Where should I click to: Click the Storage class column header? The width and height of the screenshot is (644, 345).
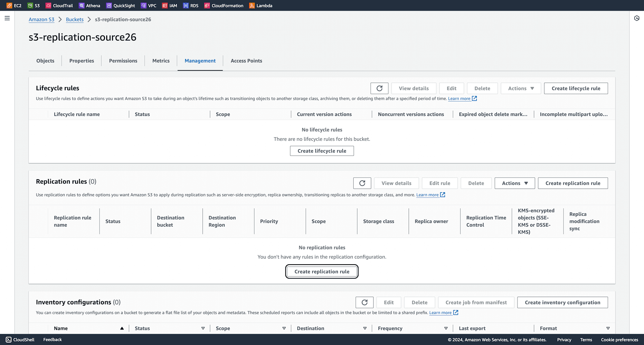coord(379,221)
